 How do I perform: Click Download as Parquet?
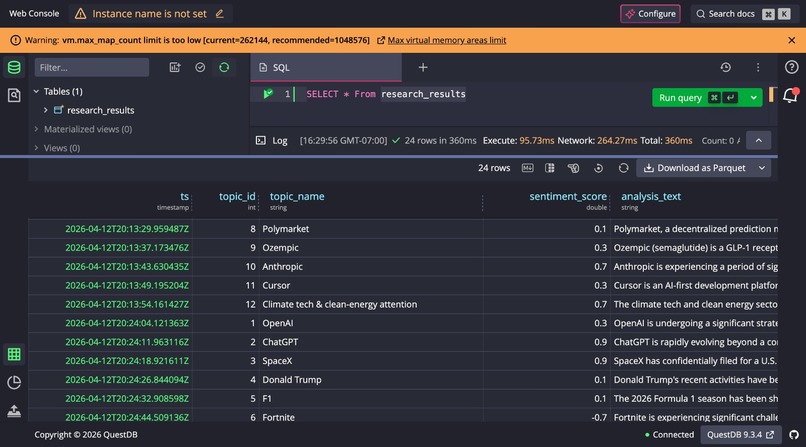[694, 168]
